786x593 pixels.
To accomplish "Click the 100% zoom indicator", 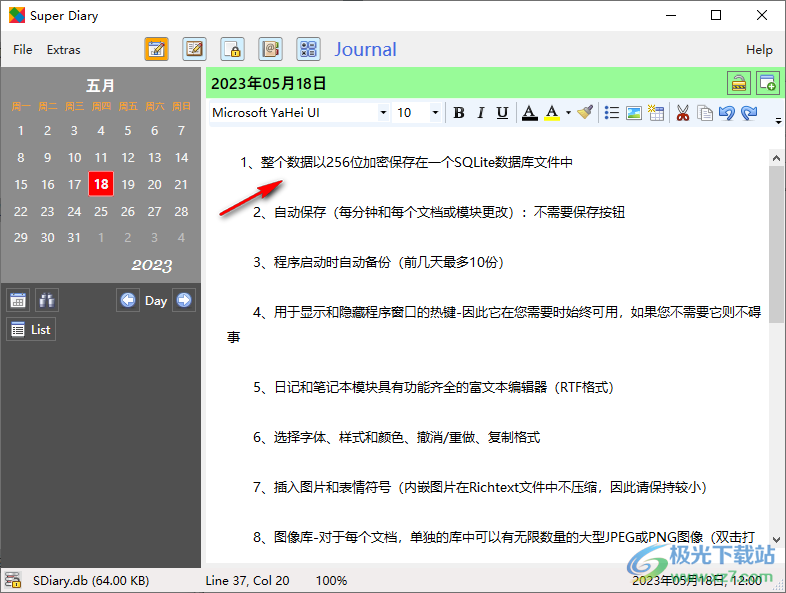I will pos(331,580).
